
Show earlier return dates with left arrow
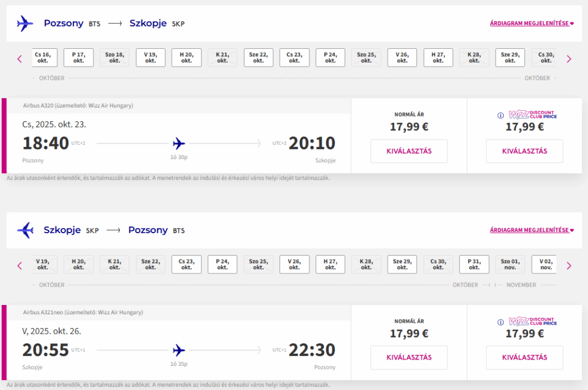point(20,266)
